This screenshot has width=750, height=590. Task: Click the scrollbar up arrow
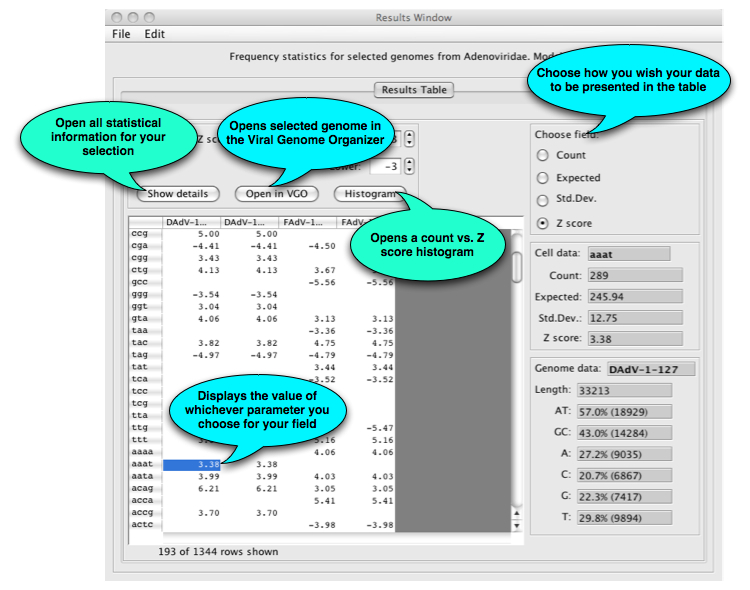517,513
